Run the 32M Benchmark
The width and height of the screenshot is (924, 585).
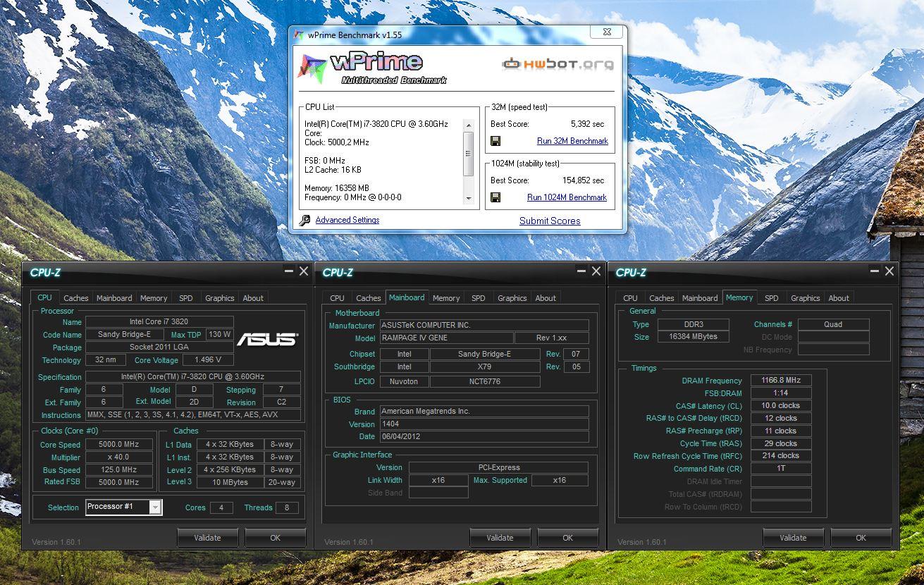coord(572,141)
